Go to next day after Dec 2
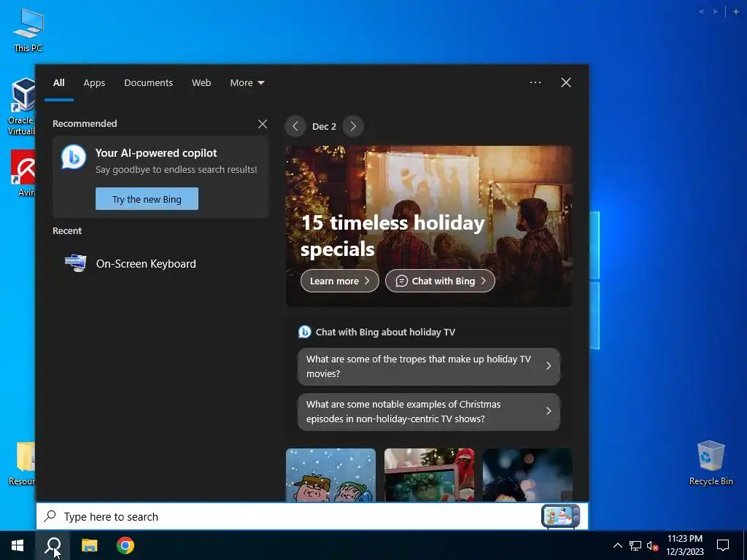747x560 pixels. pyautogui.click(x=353, y=126)
